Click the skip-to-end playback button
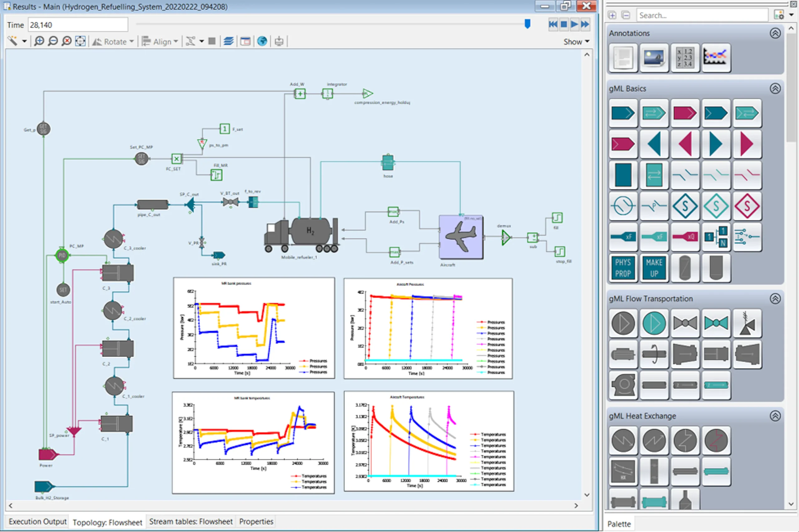799x532 pixels. [585, 24]
